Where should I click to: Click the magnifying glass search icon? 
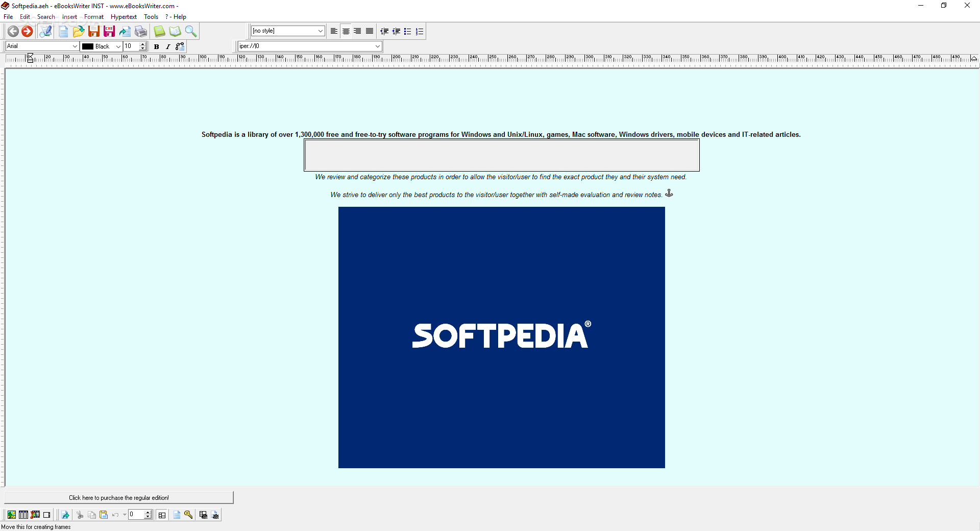tap(191, 31)
